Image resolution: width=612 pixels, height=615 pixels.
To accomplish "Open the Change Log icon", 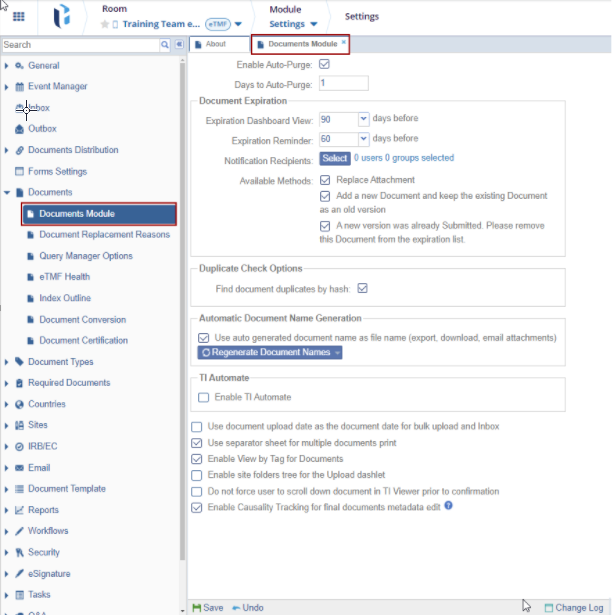I will [548, 607].
